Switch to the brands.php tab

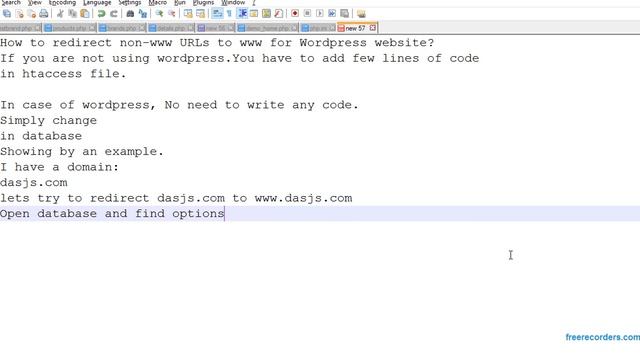point(122,28)
